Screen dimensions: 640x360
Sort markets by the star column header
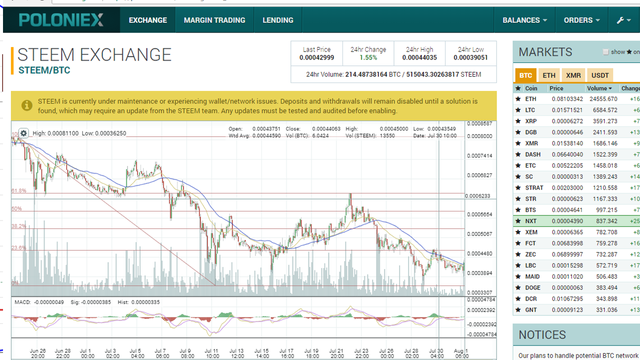point(518,88)
